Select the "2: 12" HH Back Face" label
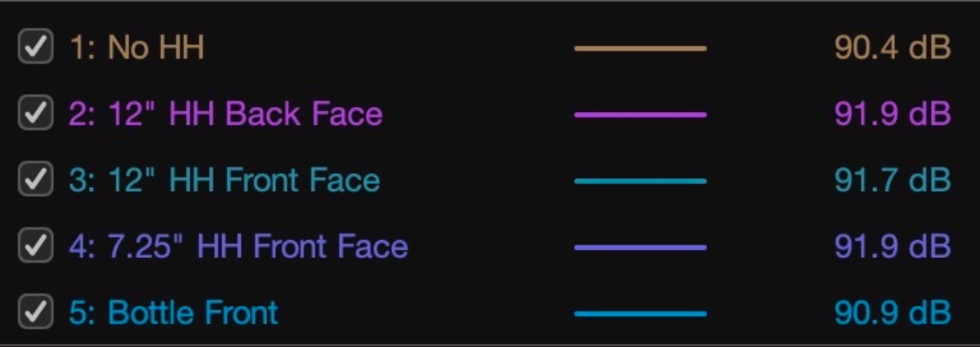Image resolution: width=980 pixels, height=347 pixels. click(x=225, y=114)
